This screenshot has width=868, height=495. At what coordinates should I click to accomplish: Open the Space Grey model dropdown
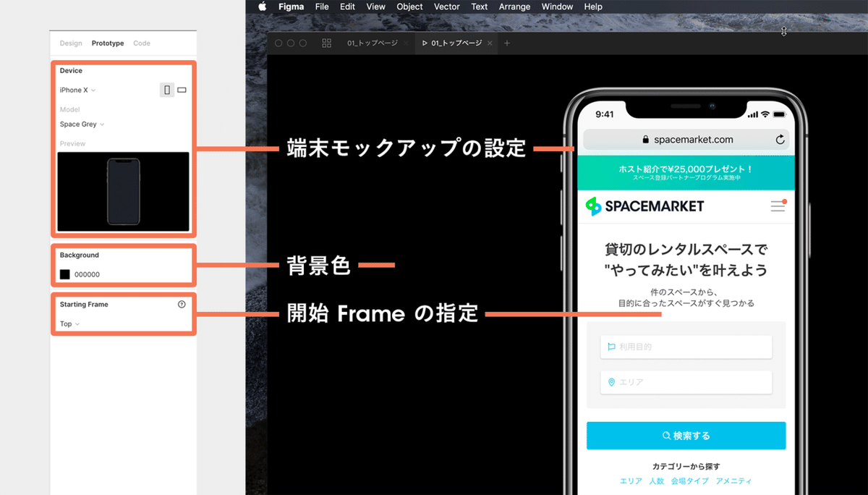pyautogui.click(x=82, y=124)
